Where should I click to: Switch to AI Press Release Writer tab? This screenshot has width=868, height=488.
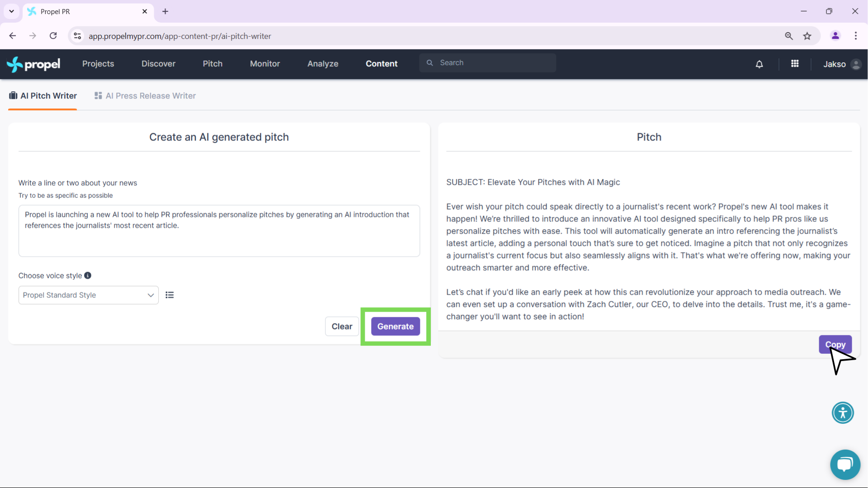point(145,96)
